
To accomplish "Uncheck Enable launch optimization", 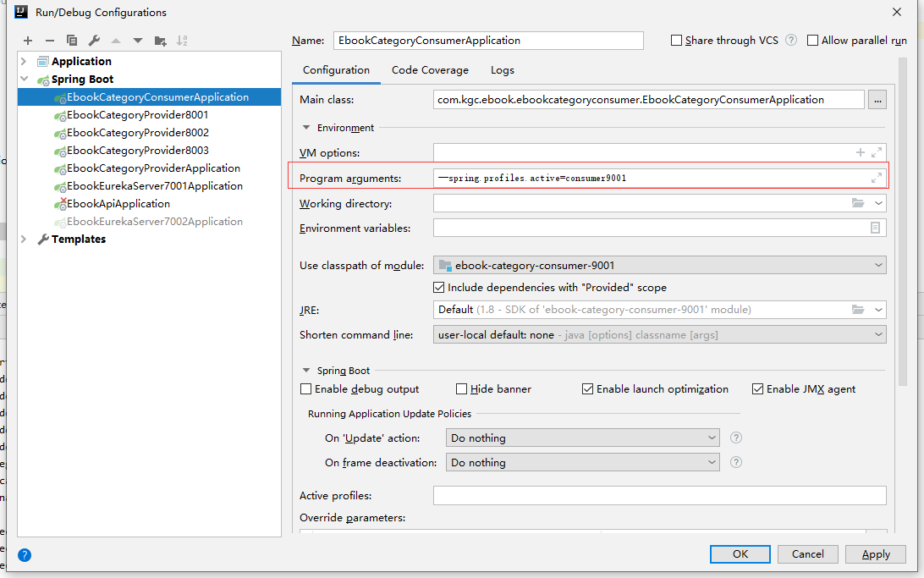I will pyautogui.click(x=587, y=389).
